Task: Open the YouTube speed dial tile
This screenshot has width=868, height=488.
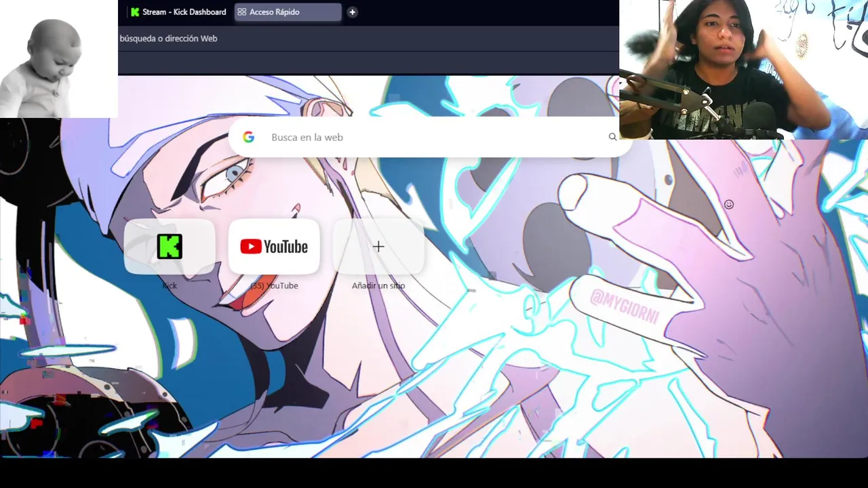Action: point(274,247)
